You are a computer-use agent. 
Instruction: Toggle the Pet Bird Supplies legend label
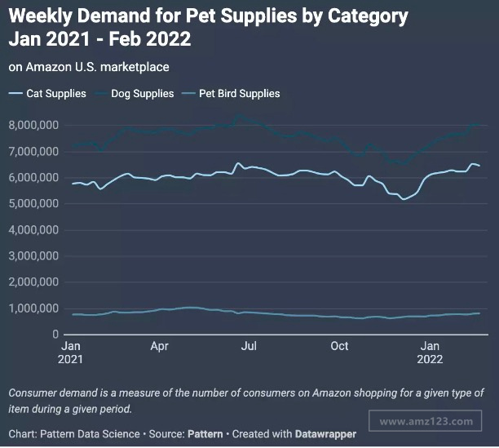point(241,94)
